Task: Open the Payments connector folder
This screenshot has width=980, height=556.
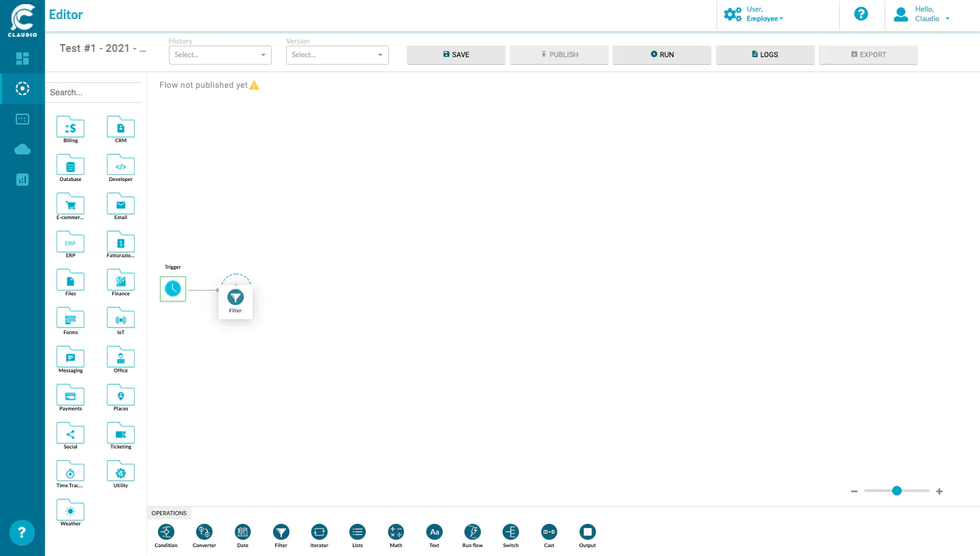Action: pos(70,396)
